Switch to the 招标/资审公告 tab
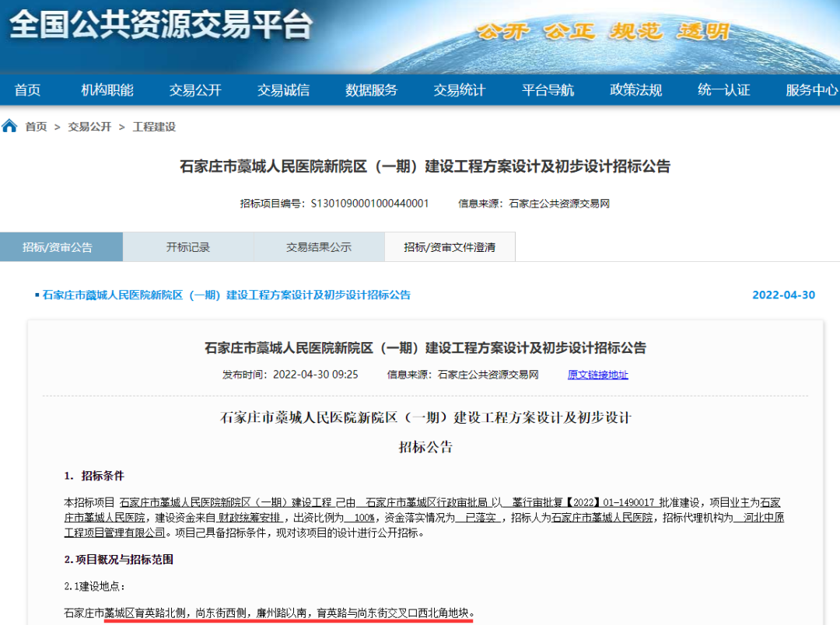This screenshot has height=625, width=840. coord(61,247)
